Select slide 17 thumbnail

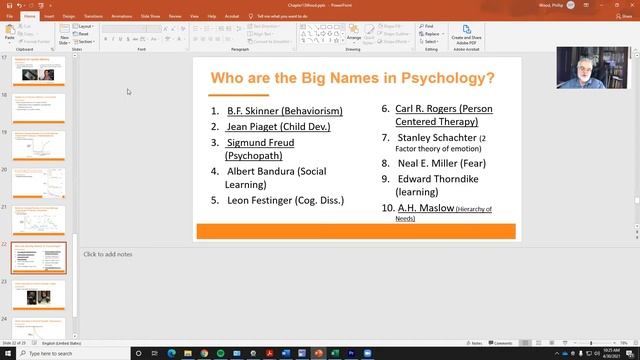click(38, 71)
